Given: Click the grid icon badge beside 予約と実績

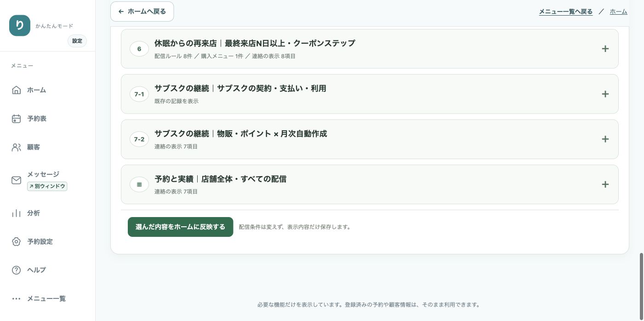Looking at the screenshot, I should pyautogui.click(x=139, y=184).
